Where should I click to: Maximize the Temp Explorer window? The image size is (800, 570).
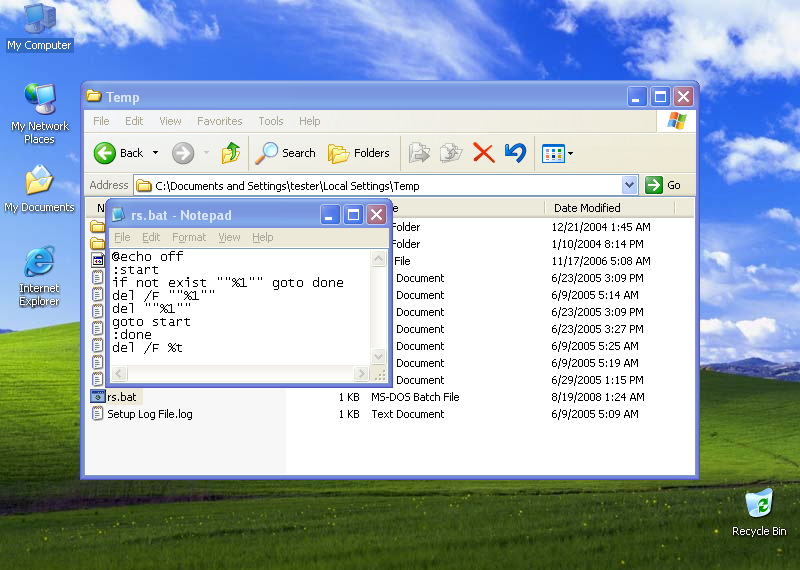(660, 96)
